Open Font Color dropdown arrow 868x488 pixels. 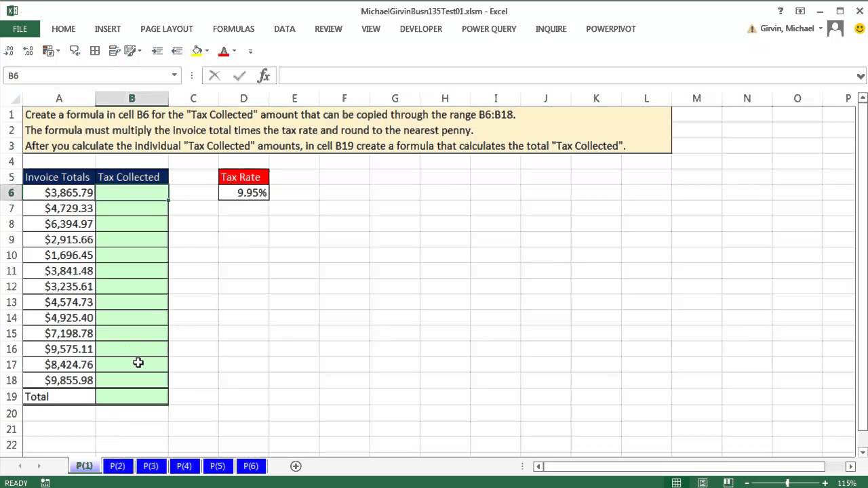(x=234, y=51)
